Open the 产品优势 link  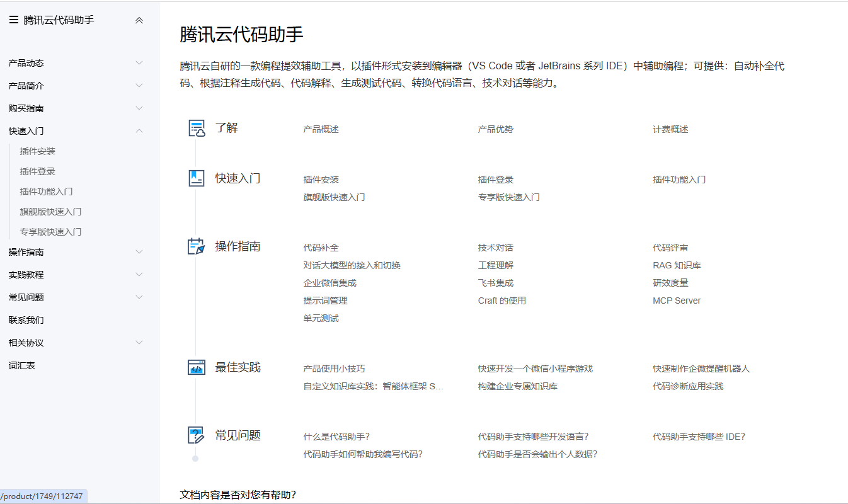(x=496, y=129)
